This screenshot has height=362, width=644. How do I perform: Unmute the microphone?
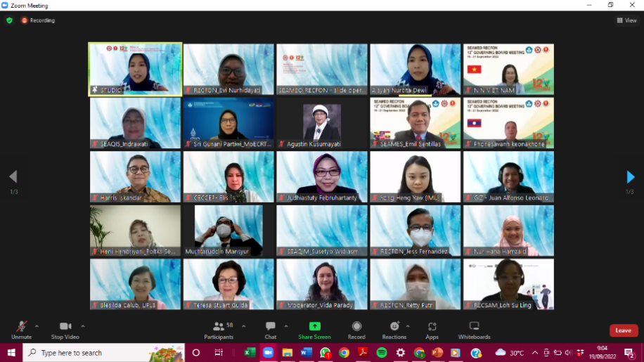[21, 328]
